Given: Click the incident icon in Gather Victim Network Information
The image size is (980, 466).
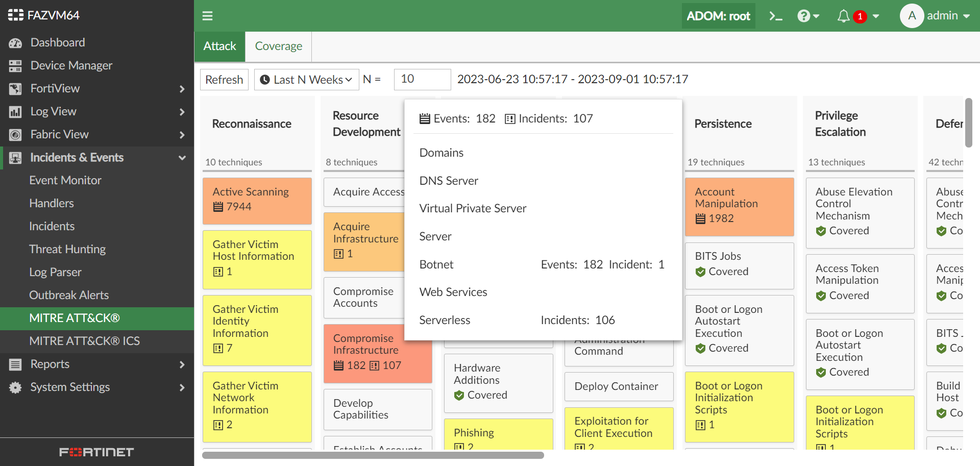Looking at the screenshot, I should pos(218,425).
